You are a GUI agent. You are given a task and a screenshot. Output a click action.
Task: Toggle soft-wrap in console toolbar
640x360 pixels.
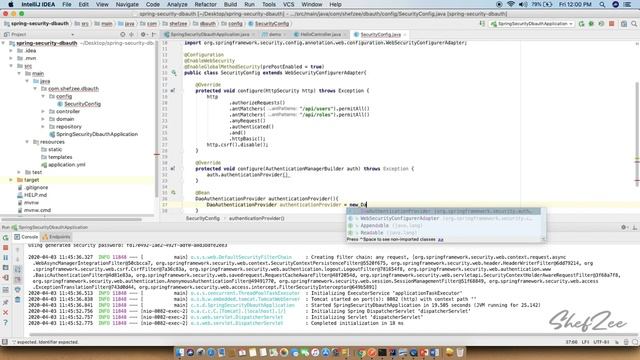pos(18,269)
